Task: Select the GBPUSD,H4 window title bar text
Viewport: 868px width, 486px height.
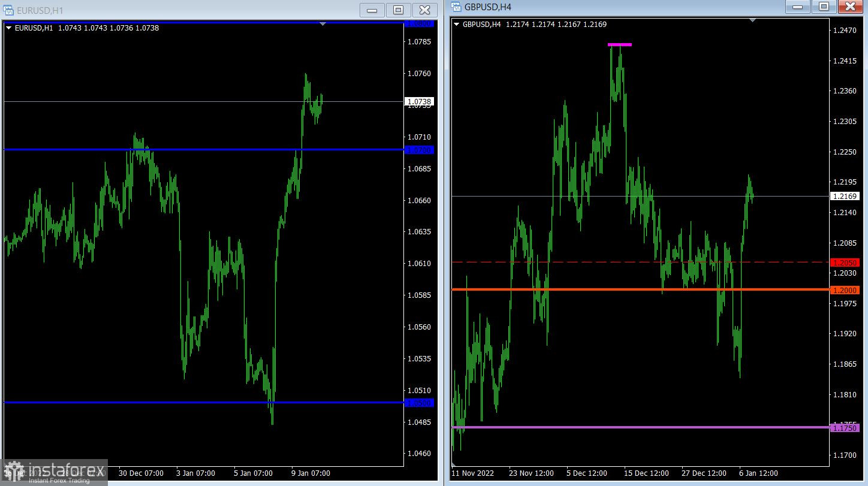Action: [x=488, y=7]
